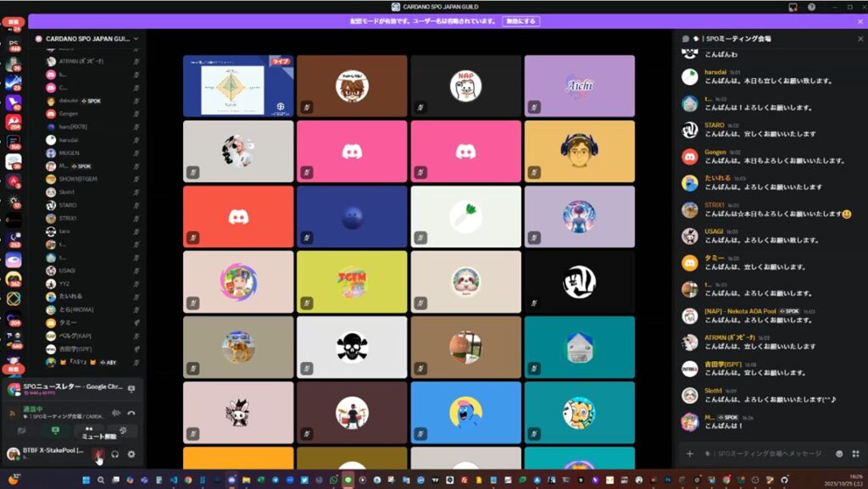Open the apps grid icon in chat box

[855, 453]
